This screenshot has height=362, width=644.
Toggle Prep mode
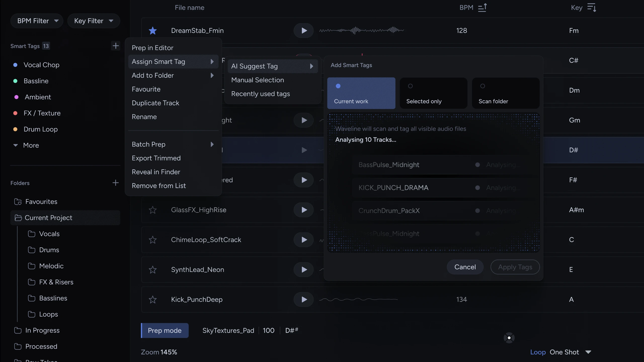(165, 331)
